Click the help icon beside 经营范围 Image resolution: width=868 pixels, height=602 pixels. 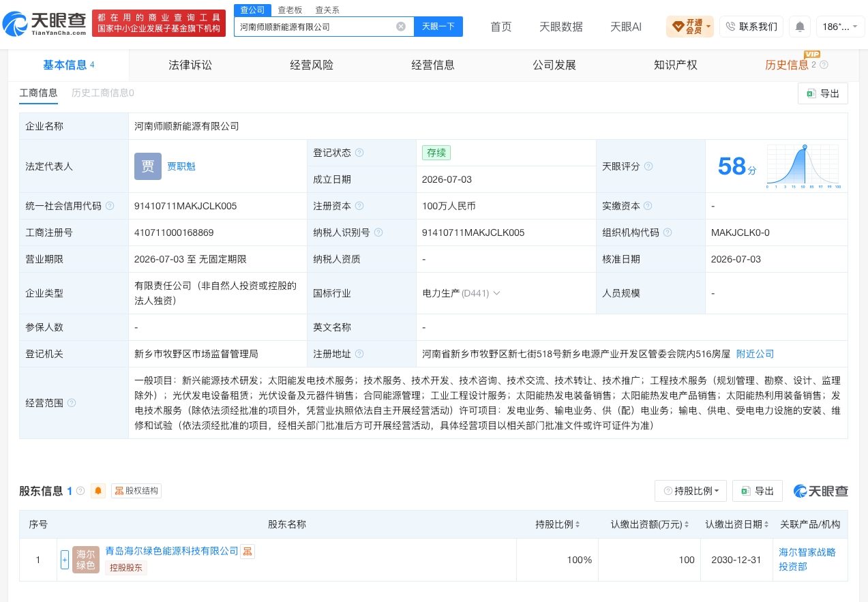coord(72,403)
